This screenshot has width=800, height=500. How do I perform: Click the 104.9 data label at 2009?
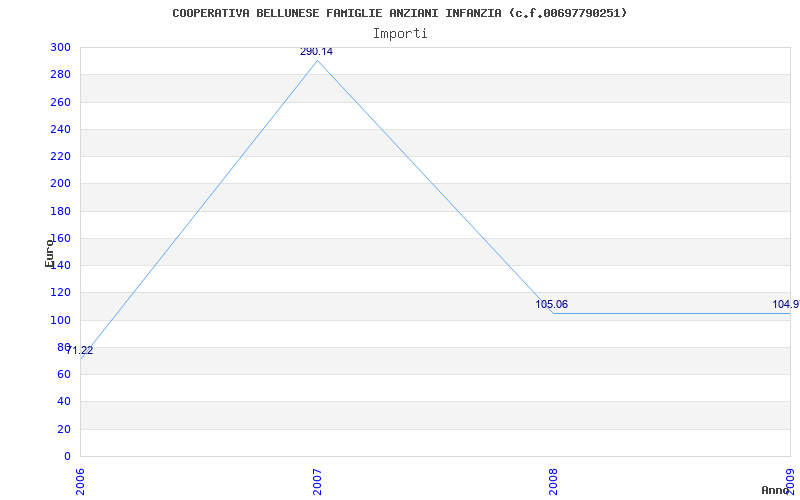[786, 305]
